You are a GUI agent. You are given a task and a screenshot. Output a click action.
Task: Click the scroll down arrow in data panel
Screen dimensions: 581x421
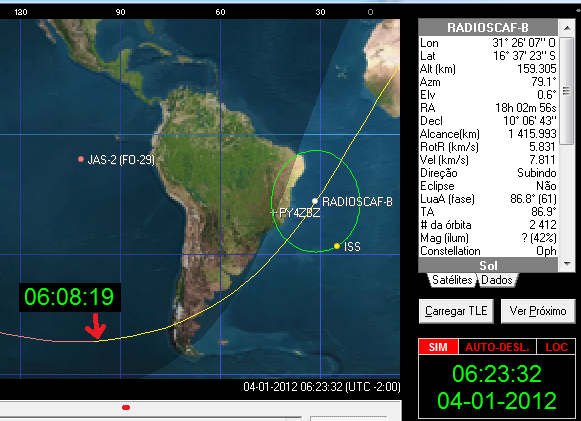(567, 264)
